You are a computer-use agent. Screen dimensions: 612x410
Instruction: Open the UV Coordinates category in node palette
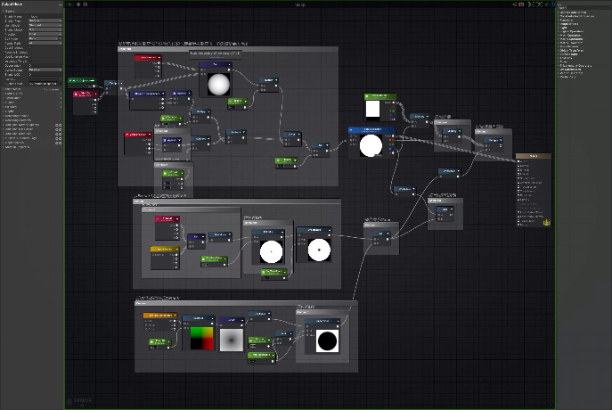[x=570, y=70]
